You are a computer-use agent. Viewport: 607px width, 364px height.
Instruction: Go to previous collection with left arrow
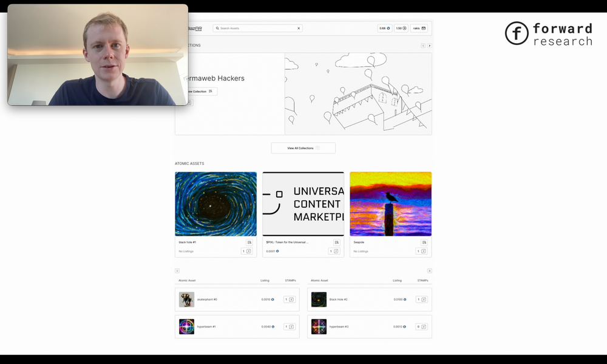point(423,45)
